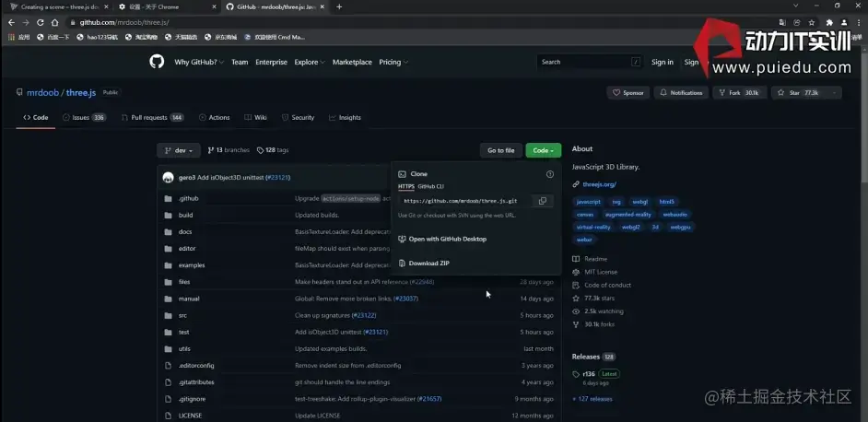The height and width of the screenshot is (422, 868).
Task: Bookmark this page with the star
Action: pos(812,23)
